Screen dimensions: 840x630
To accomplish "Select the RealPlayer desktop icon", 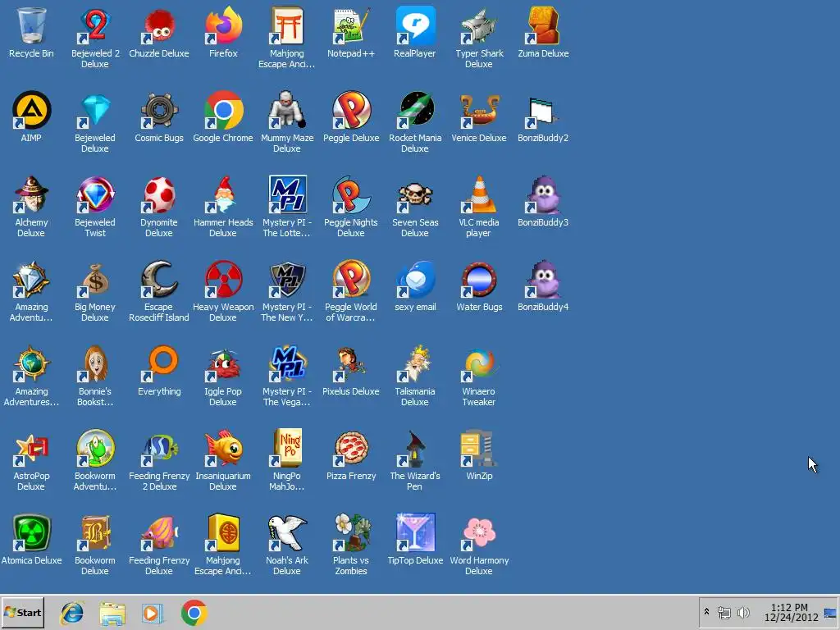I will click(x=414, y=25).
